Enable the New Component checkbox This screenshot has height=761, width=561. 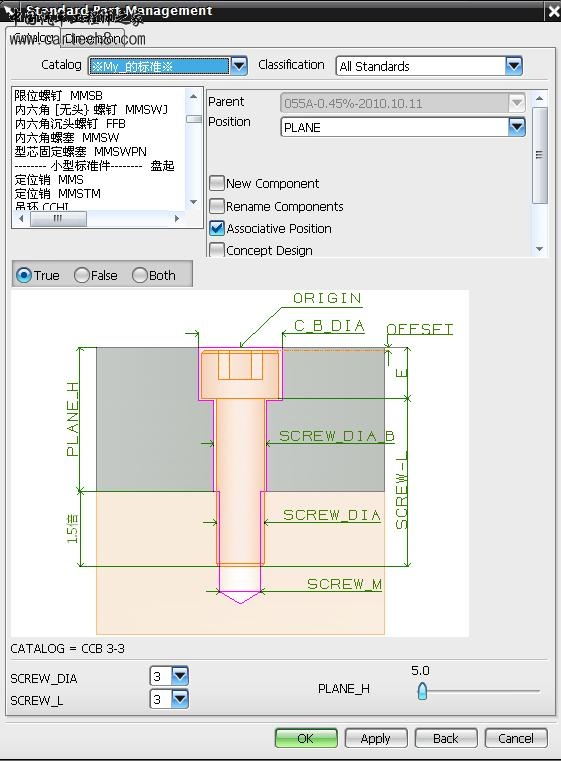tap(216, 183)
